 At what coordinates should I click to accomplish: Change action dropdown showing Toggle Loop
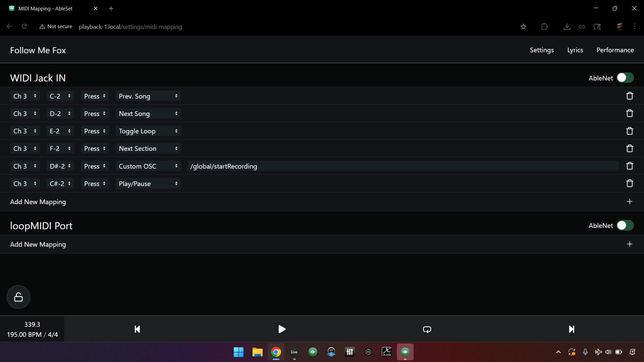click(x=148, y=131)
